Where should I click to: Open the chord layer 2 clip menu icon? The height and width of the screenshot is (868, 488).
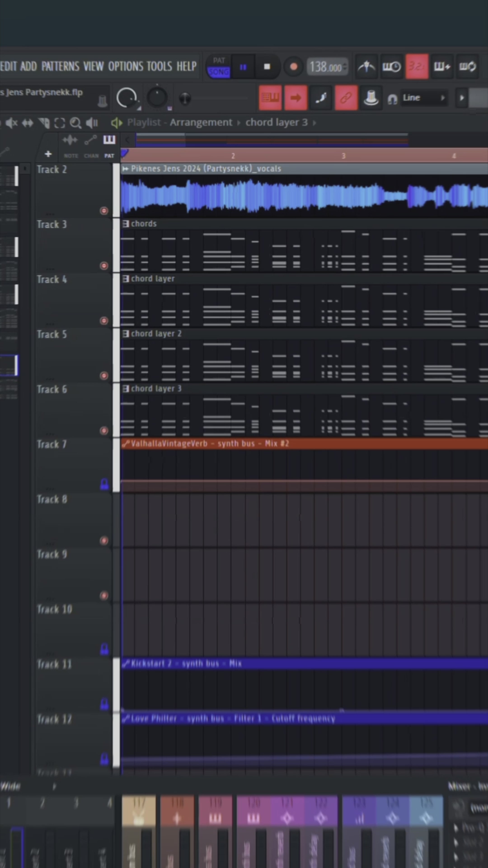click(x=126, y=334)
